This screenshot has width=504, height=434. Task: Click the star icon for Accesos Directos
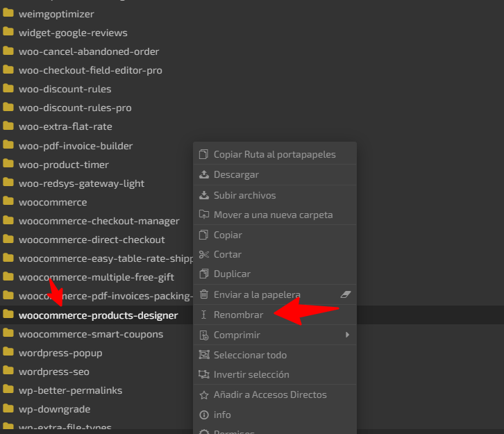pos(204,395)
